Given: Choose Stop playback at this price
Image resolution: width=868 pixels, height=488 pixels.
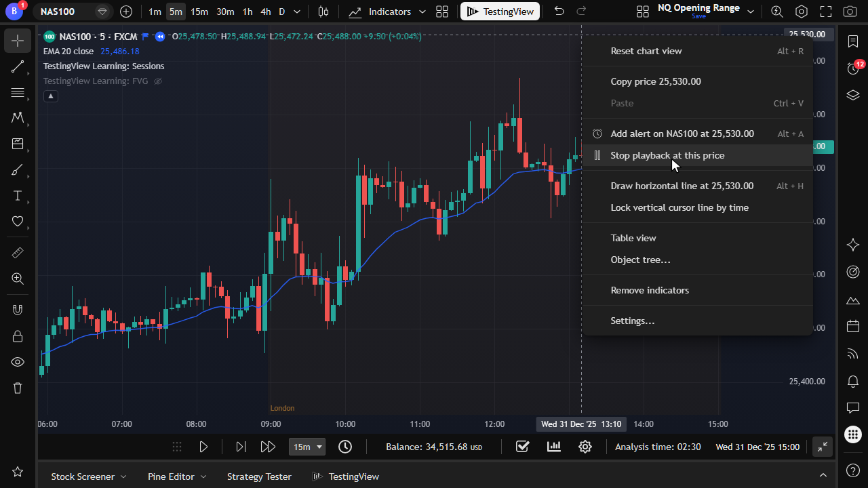Looking at the screenshot, I should coord(697,155).
